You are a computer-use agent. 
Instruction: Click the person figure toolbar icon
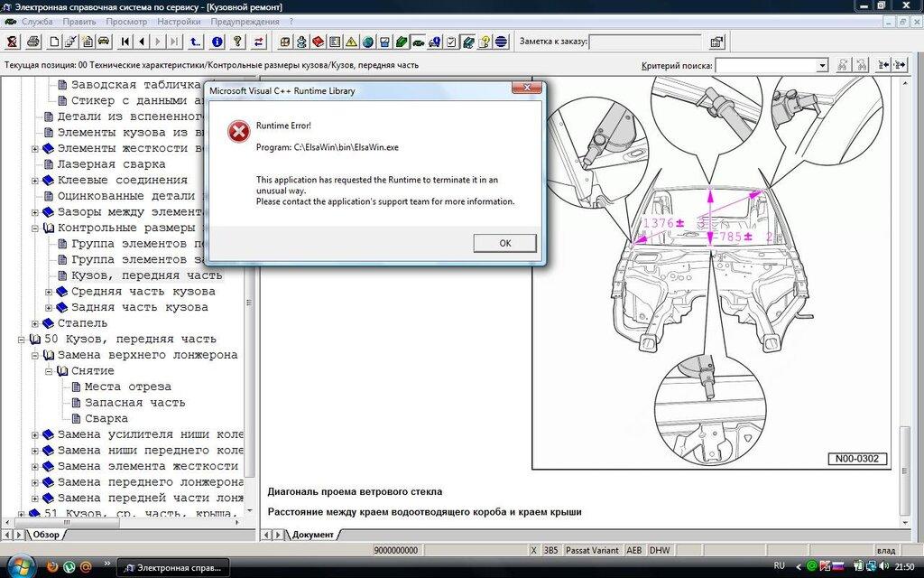[301, 42]
